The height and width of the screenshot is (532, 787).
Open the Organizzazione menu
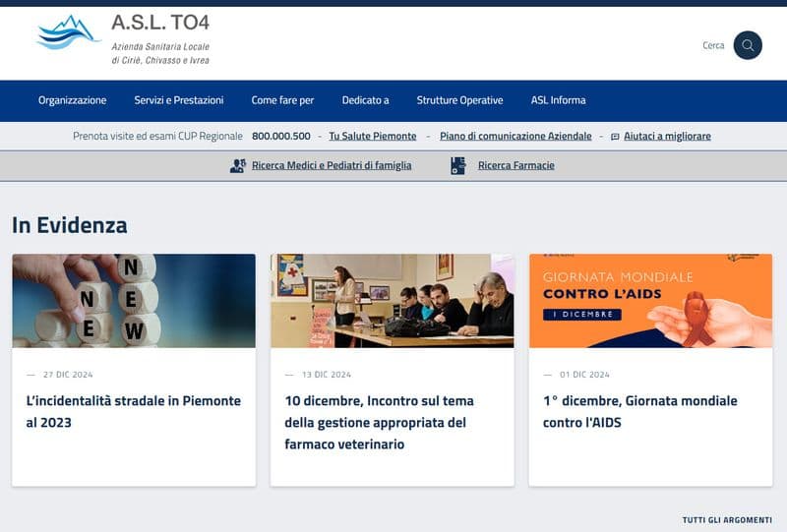click(72, 100)
